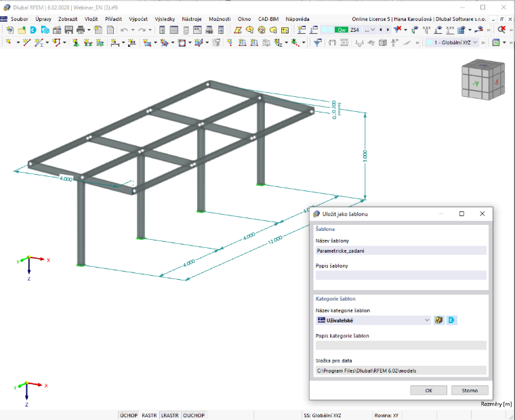The image size is (515, 420).
Task: Expand the Uživatelské category dropdown
Action: click(427, 320)
